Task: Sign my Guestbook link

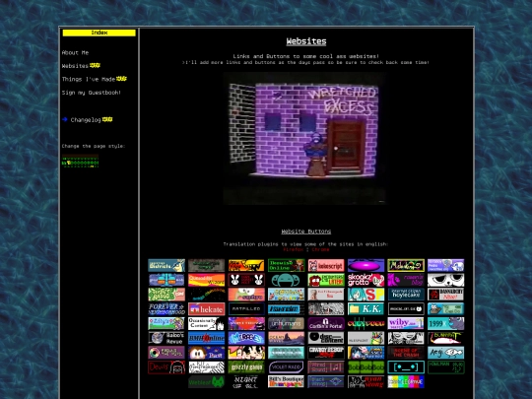Action: coord(92,93)
